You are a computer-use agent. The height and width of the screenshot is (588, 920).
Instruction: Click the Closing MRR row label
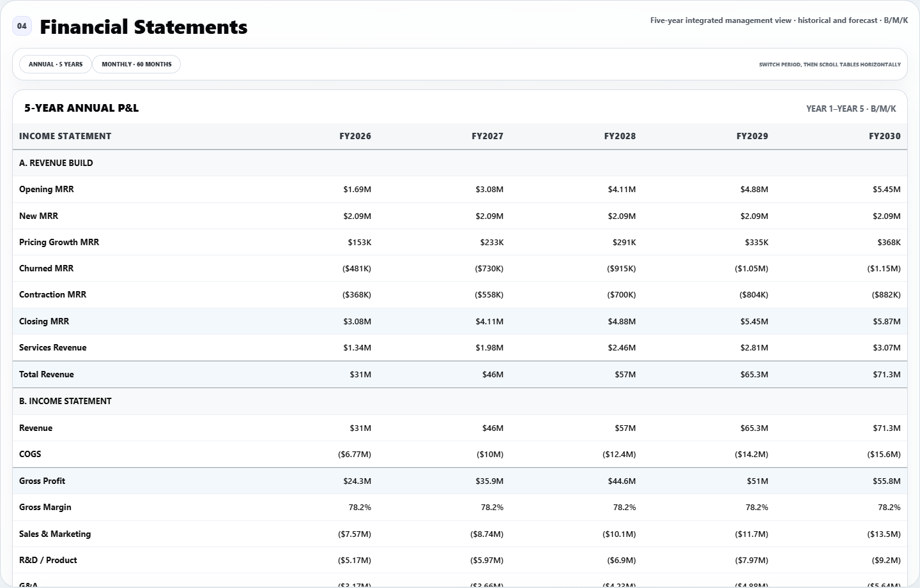[44, 321]
